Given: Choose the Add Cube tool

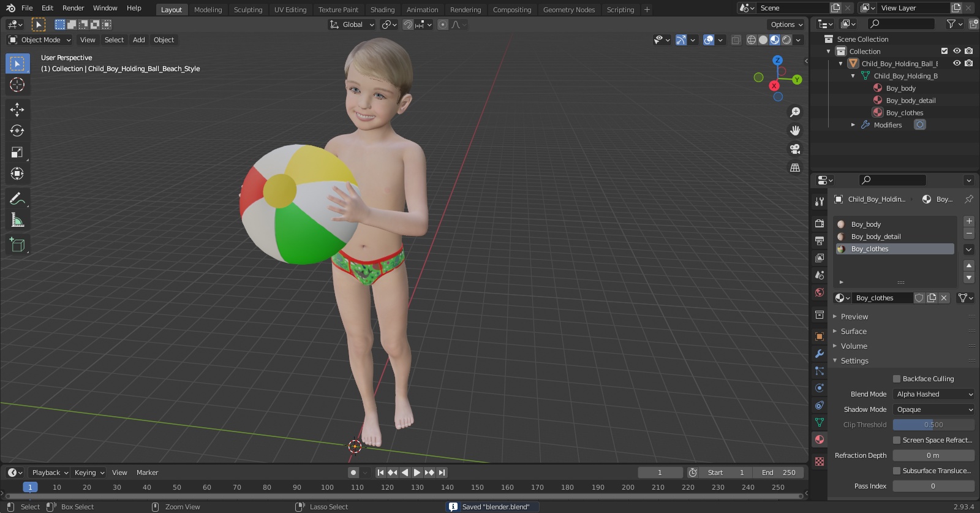Looking at the screenshot, I should 17,245.
